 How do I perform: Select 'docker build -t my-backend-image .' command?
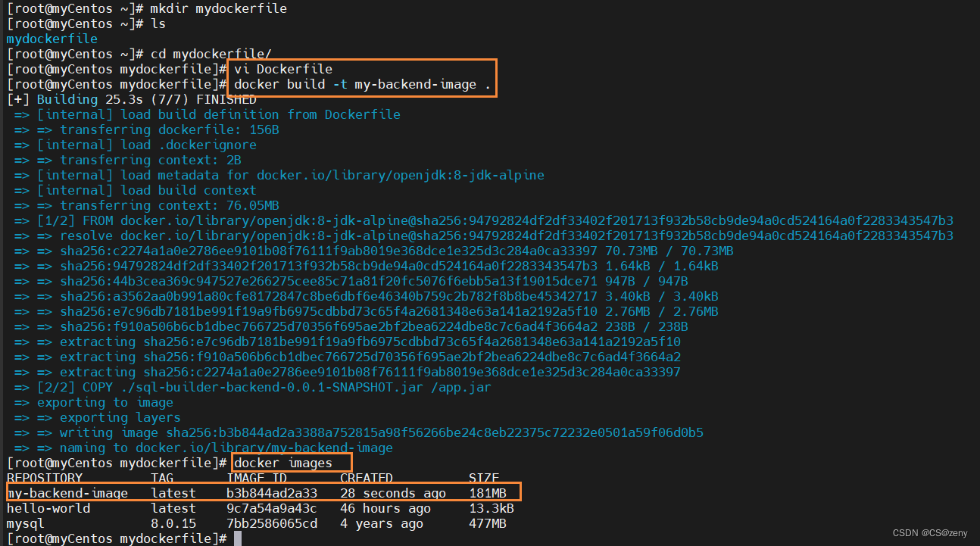point(363,84)
